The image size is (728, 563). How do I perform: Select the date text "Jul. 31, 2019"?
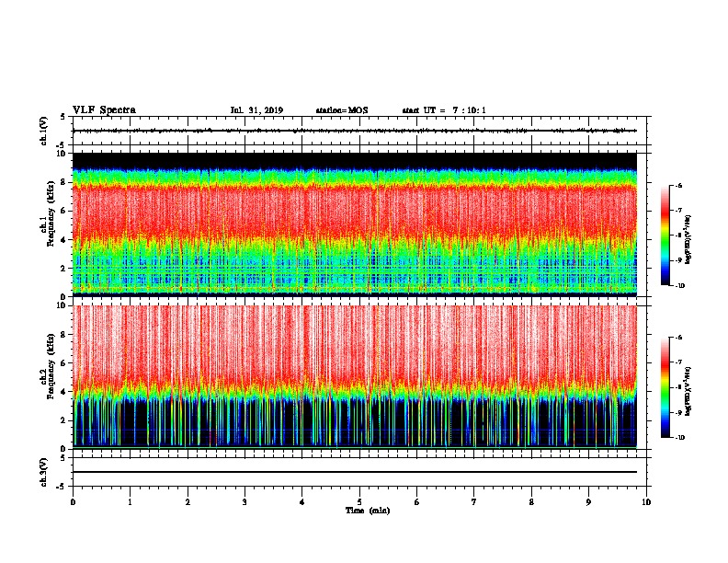256,110
